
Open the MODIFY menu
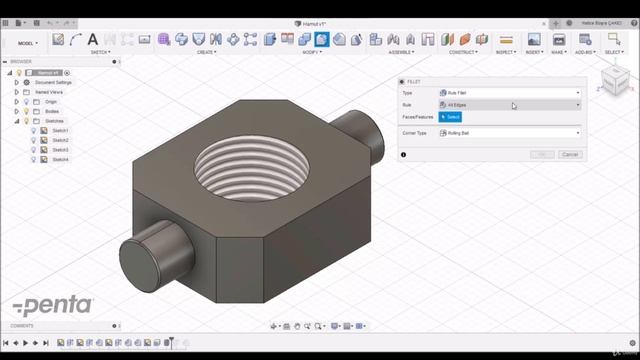point(312,52)
